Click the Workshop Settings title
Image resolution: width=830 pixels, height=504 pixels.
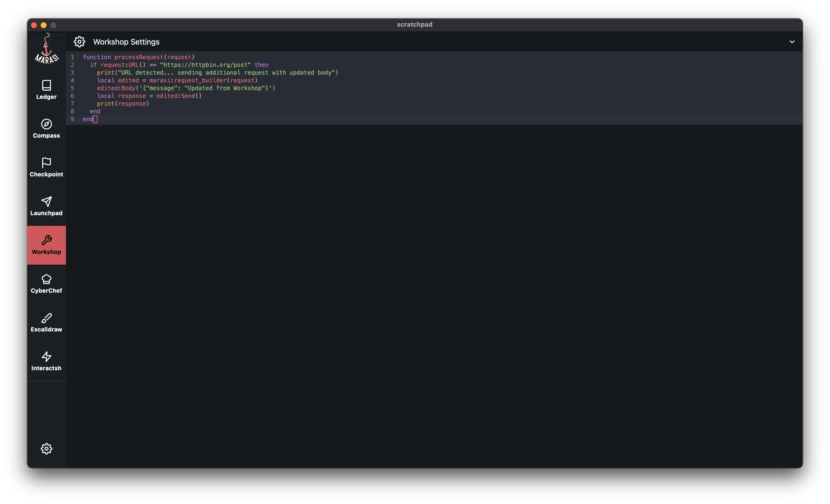126,42
